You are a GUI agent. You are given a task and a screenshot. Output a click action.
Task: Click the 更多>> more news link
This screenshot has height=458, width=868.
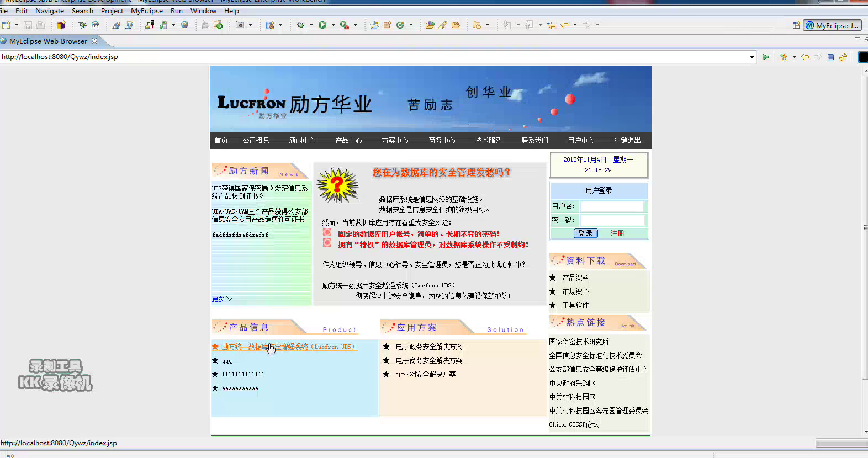222,299
